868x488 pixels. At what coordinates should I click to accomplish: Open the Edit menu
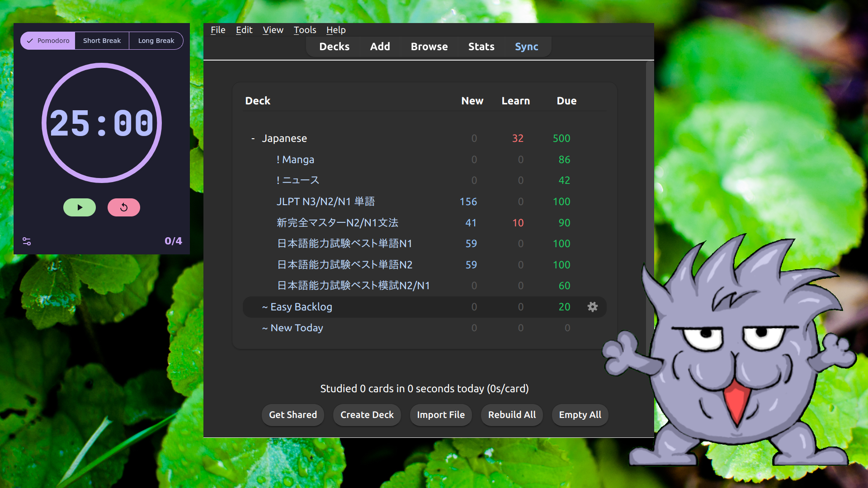(x=244, y=30)
